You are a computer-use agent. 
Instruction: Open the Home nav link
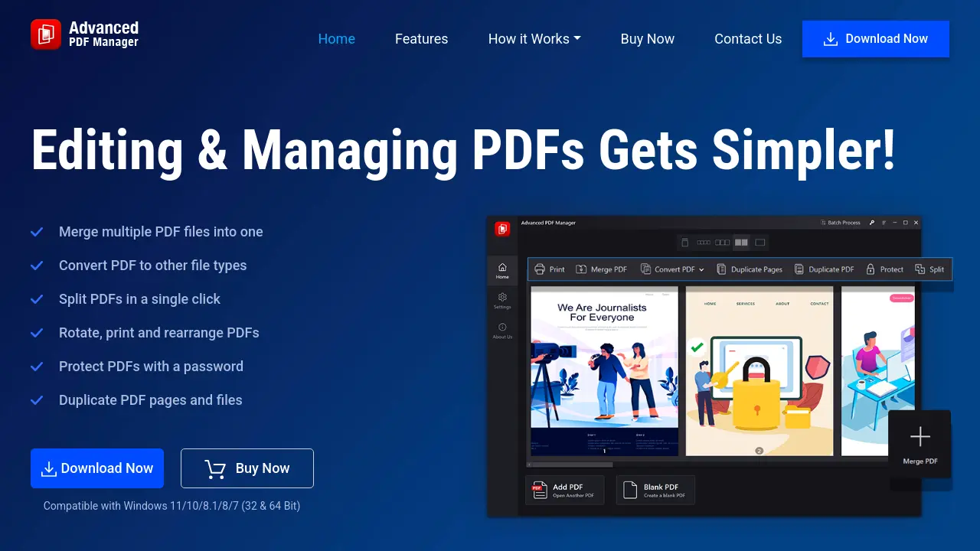[x=337, y=39]
